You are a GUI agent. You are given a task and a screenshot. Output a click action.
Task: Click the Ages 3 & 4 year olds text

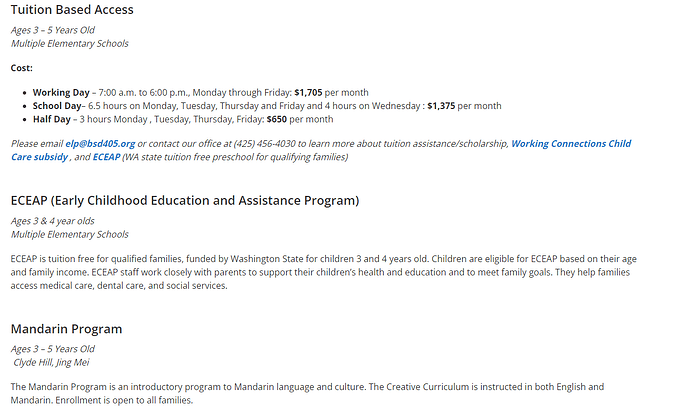tap(52, 221)
